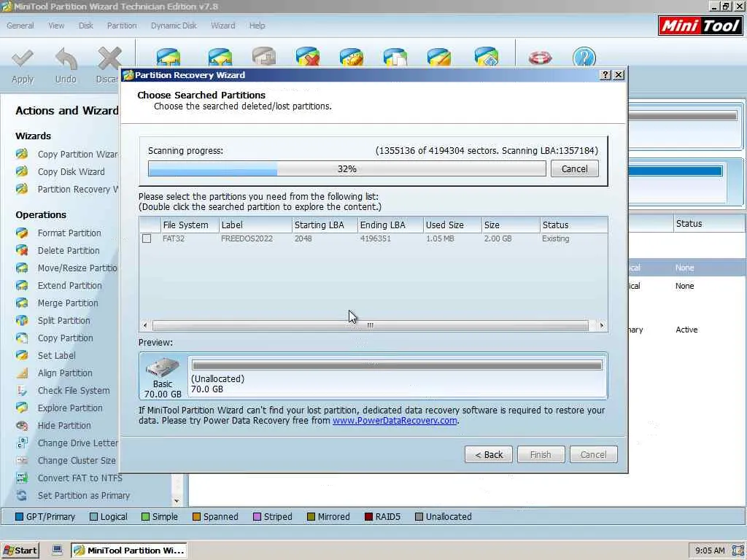Click the Copy Partition operation icon

click(22, 338)
